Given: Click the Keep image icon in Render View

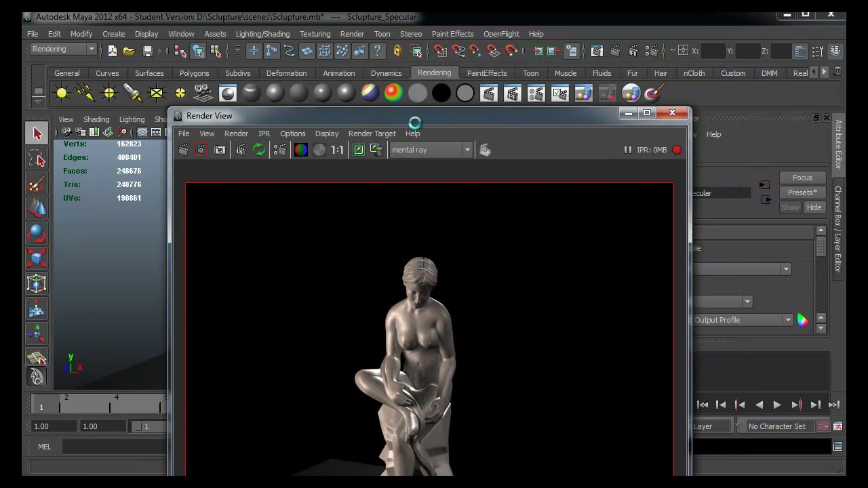Looking at the screenshot, I should click(x=359, y=150).
